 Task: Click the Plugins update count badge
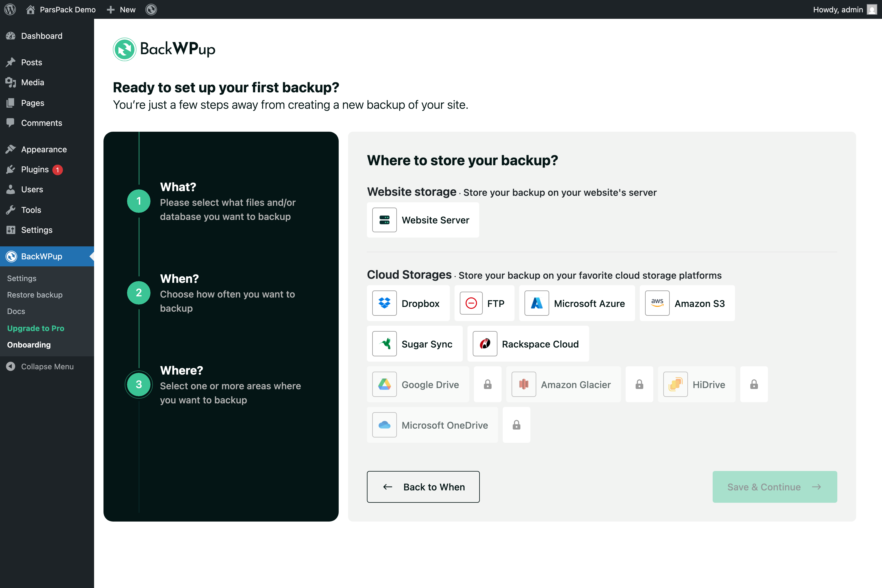(x=57, y=170)
